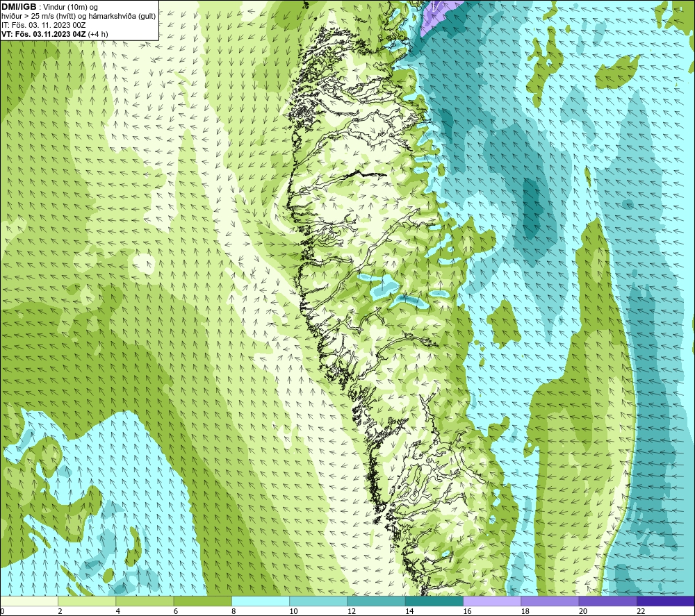
Task: Click the scale label '2'
Action: click(60, 611)
